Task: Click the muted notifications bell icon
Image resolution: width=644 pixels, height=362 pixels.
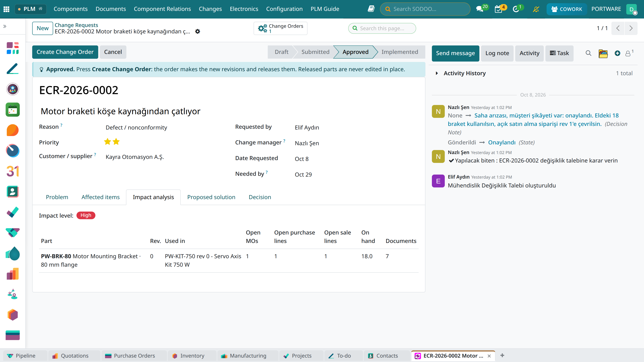Action: [x=536, y=9]
